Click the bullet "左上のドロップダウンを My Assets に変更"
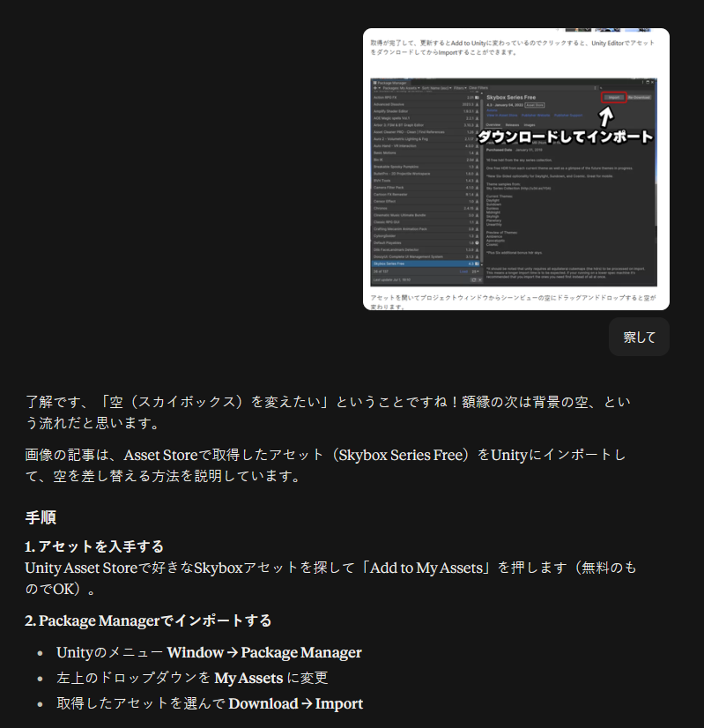Screen dimensions: 704x728 click(192, 678)
